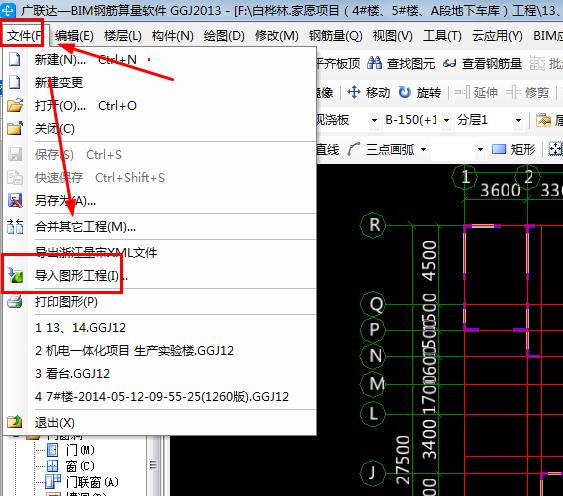Image resolution: width=563 pixels, height=496 pixels.
Task: Click the open folder icon beside 打开(O)
Action: pyautogui.click(x=15, y=106)
